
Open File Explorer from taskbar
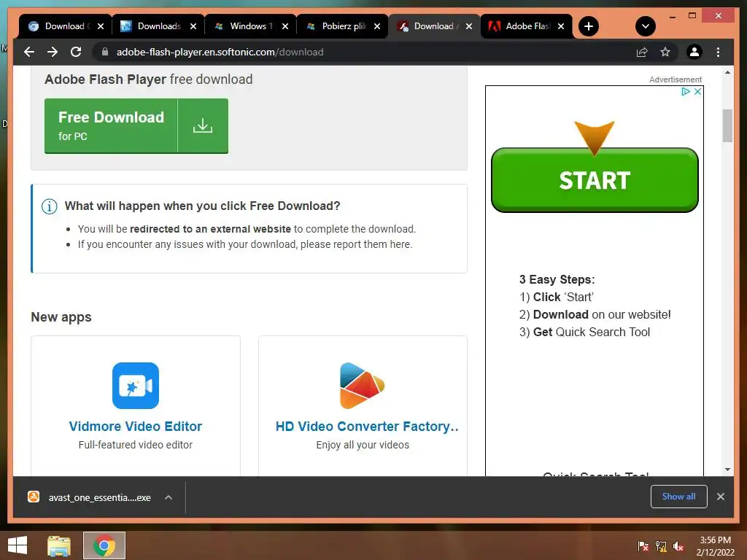pyautogui.click(x=59, y=545)
